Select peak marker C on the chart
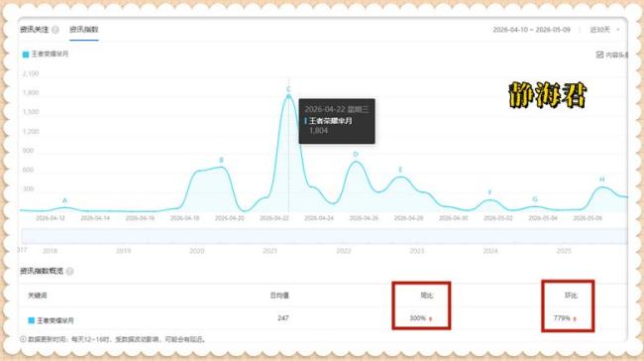The height and width of the screenshot is (361, 644). [x=288, y=89]
